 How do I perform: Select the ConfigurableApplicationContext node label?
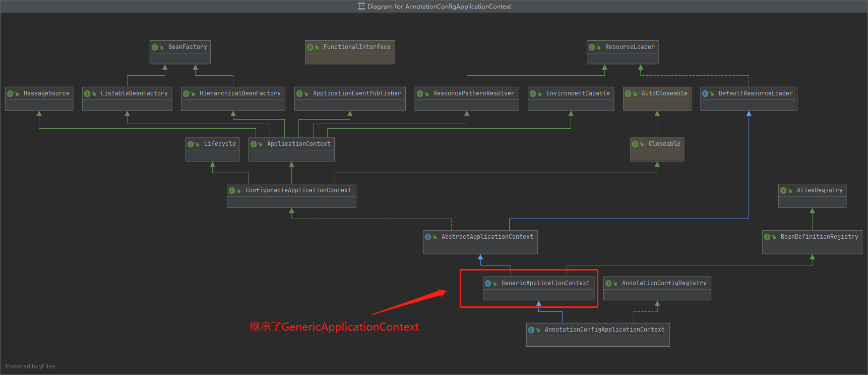[x=298, y=190]
